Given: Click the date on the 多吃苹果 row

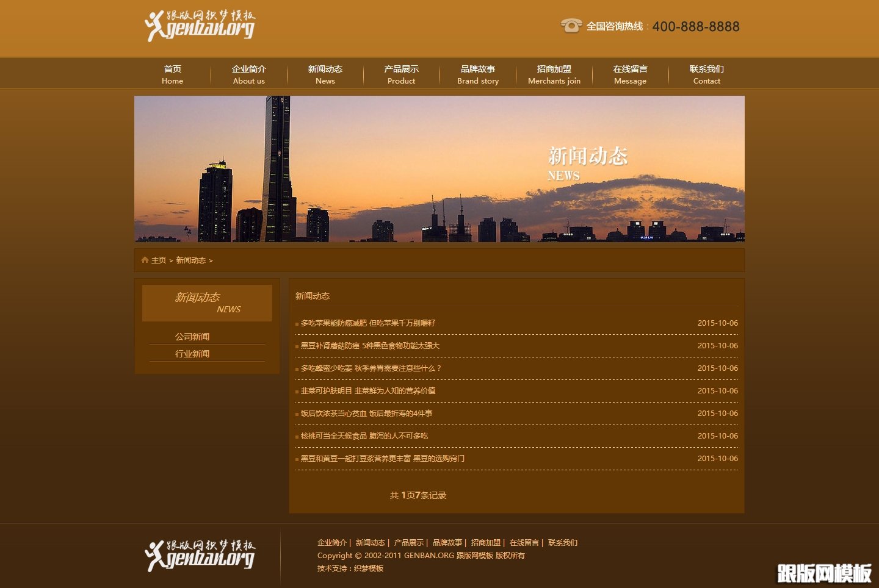Looking at the screenshot, I should pos(718,323).
